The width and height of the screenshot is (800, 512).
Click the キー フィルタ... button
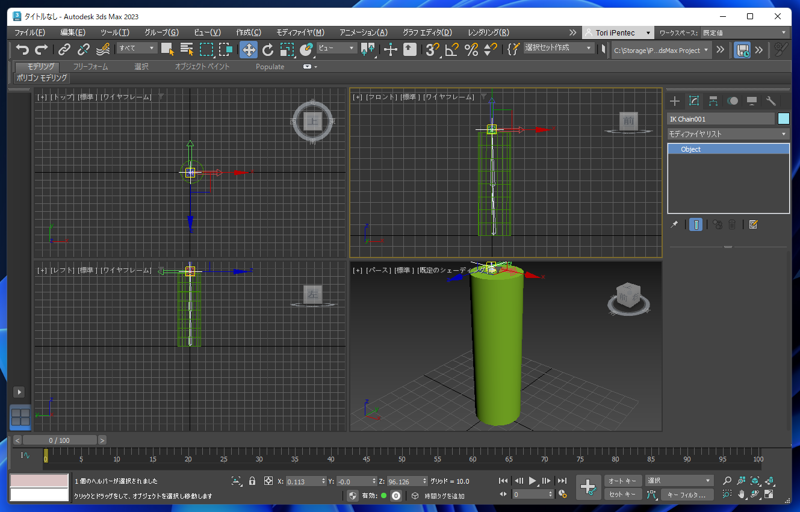point(686,495)
